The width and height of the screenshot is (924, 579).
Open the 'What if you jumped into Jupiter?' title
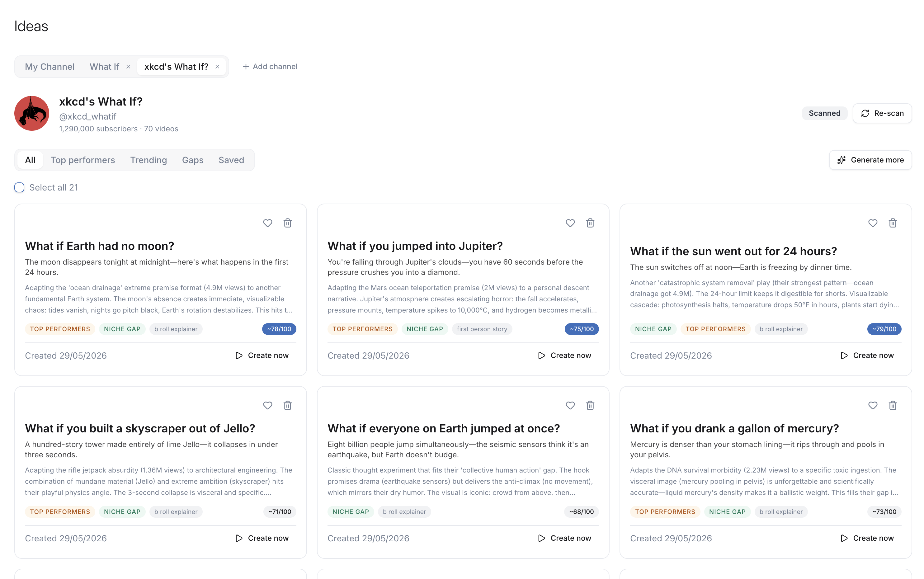(415, 246)
